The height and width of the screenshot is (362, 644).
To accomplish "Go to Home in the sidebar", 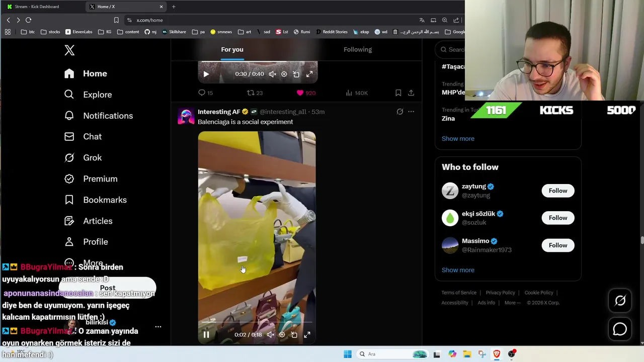I will (86, 73).
